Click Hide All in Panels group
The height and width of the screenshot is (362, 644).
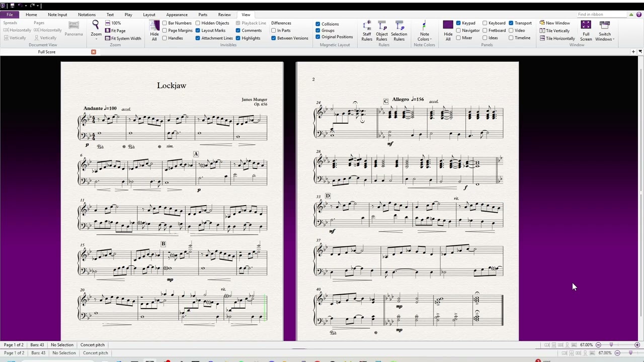click(x=448, y=31)
